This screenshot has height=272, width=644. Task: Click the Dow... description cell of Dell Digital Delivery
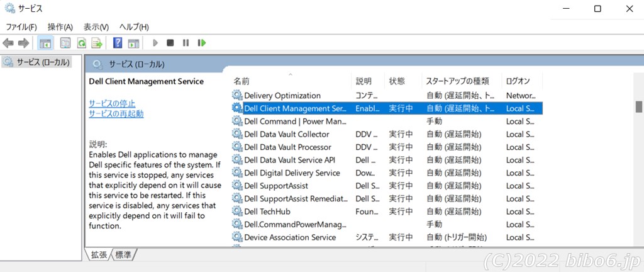365,173
